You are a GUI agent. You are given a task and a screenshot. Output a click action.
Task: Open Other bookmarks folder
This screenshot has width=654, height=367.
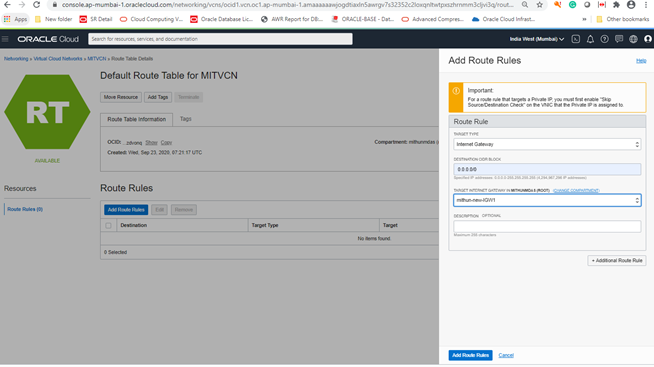point(623,19)
